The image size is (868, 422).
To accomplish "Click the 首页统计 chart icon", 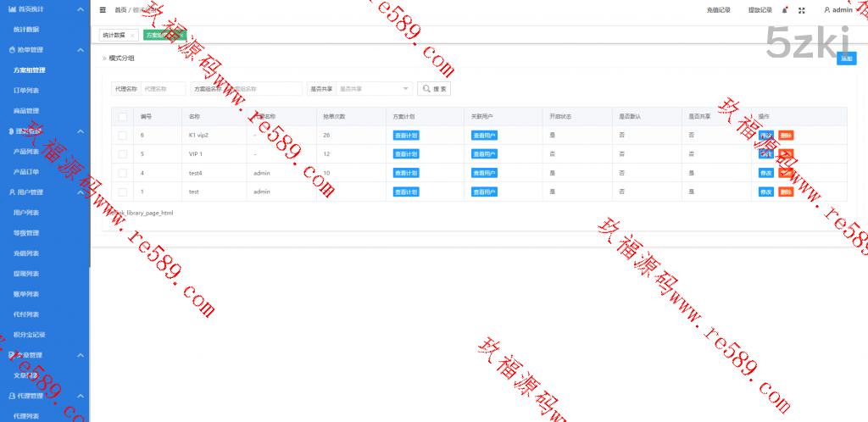I will pos(12,8).
